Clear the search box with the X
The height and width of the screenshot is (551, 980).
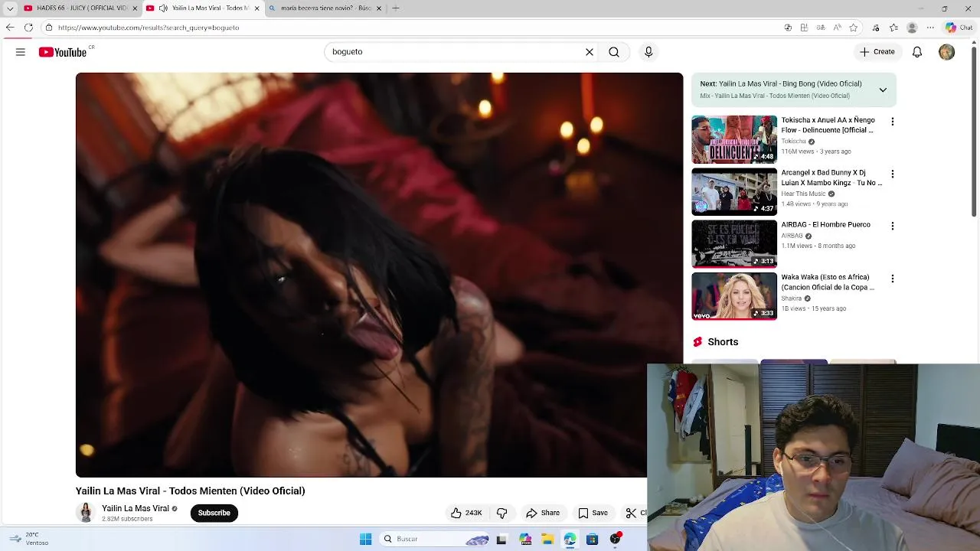click(x=590, y=52)
